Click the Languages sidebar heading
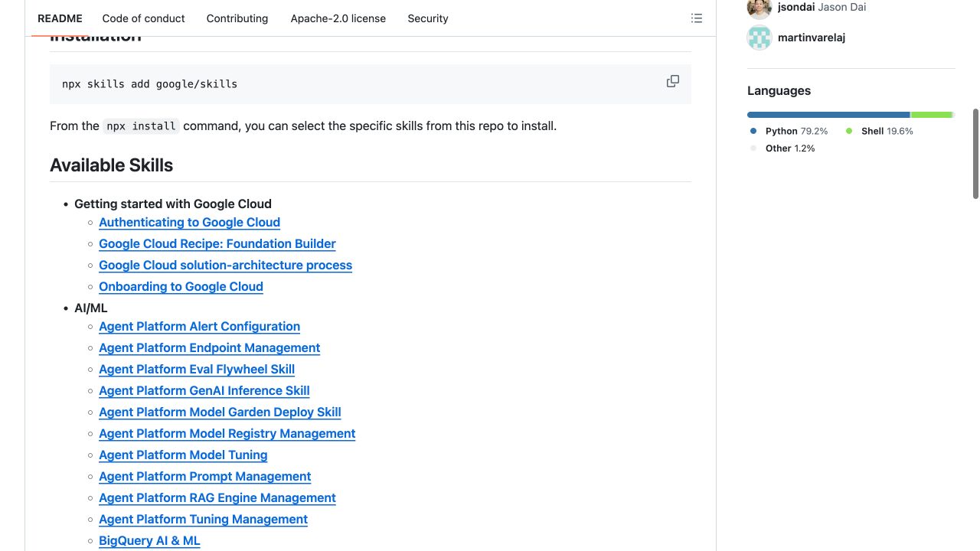The height and width of the screenshot is (551, 980). click(x=779, y=90)
